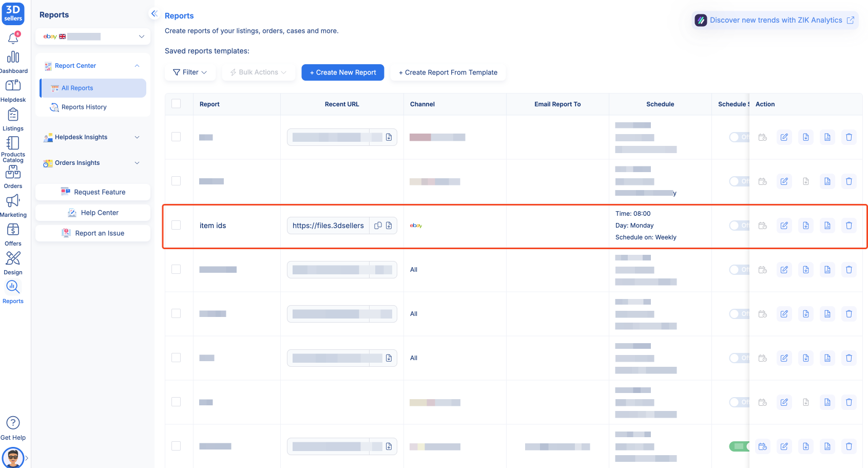Copy the item ids report URL

pyautogui.click(x=378, y=225)
